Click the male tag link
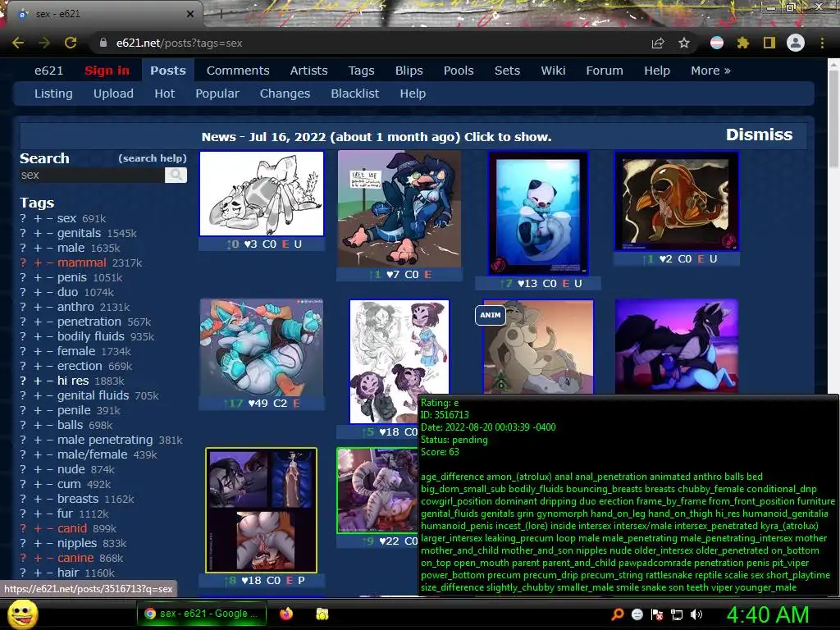The image size is (840, 630). (x=71, y=248)
